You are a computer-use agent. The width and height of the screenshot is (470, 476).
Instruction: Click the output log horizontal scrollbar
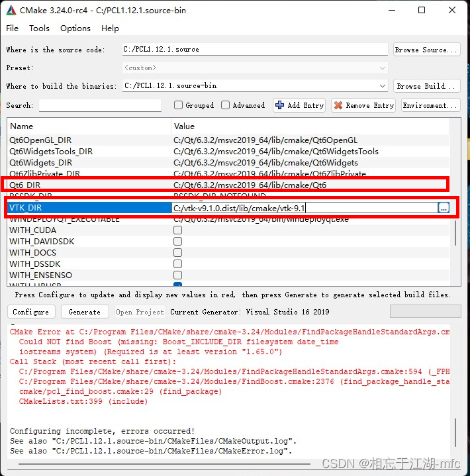164,463
